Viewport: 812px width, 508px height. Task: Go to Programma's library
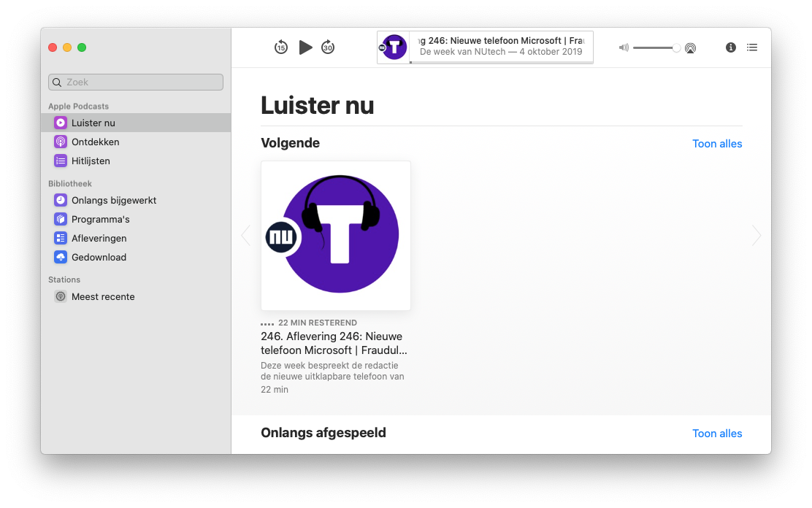[100, 219]
